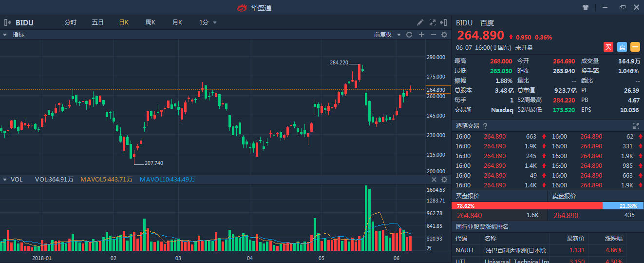Collapse the left panel beside BIDU ticker

[7, 22]
